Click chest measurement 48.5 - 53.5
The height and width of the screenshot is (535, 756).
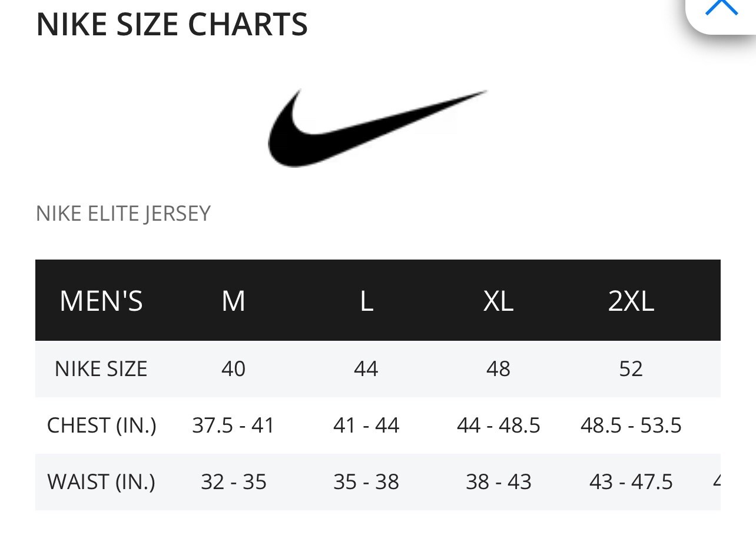[631, 425]
